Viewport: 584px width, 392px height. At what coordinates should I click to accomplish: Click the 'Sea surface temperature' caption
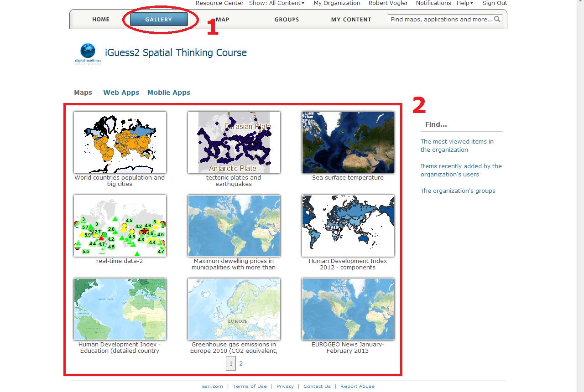tap(348, 178)
